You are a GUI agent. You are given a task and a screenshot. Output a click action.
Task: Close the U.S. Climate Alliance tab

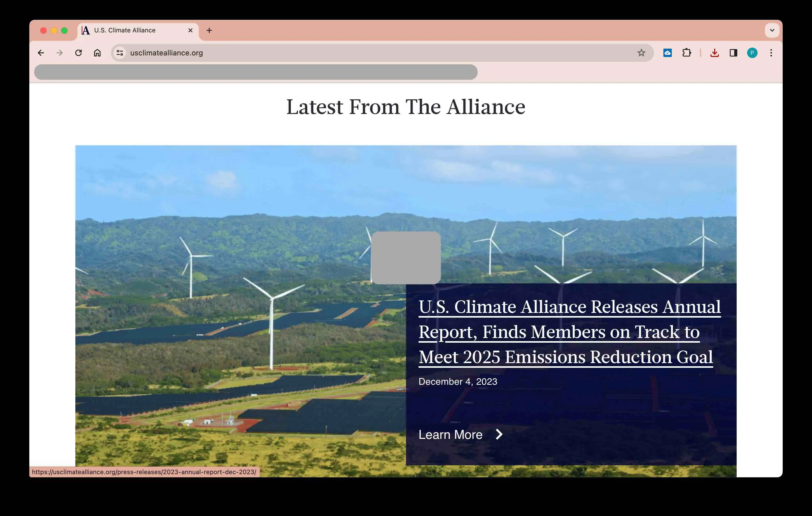190,30
